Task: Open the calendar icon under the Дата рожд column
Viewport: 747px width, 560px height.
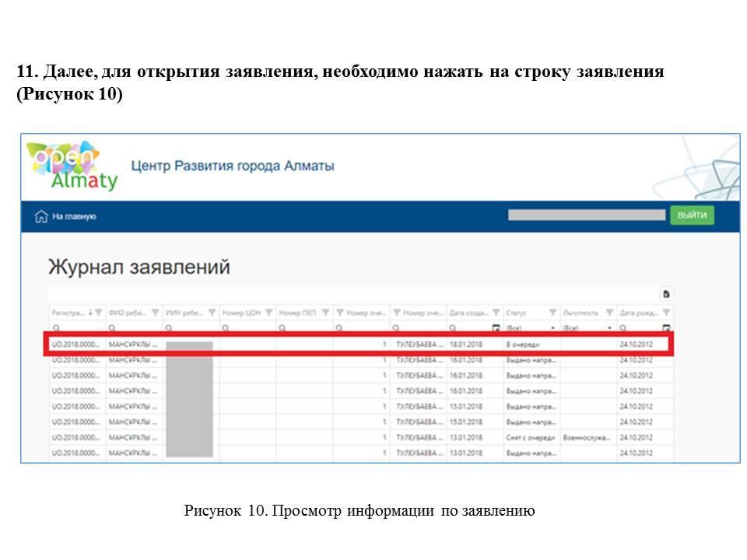Action: tap(666, 327)
